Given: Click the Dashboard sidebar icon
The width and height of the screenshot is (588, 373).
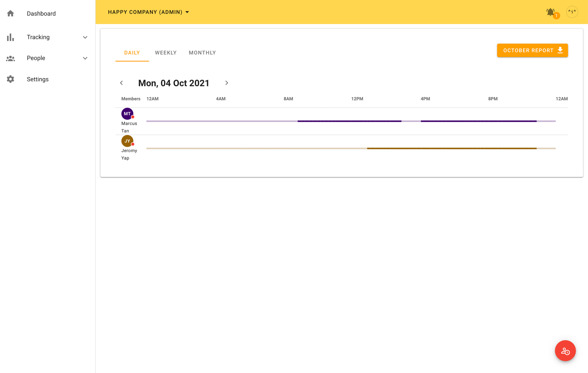Looking at the screenshot, I should (10, 13).
